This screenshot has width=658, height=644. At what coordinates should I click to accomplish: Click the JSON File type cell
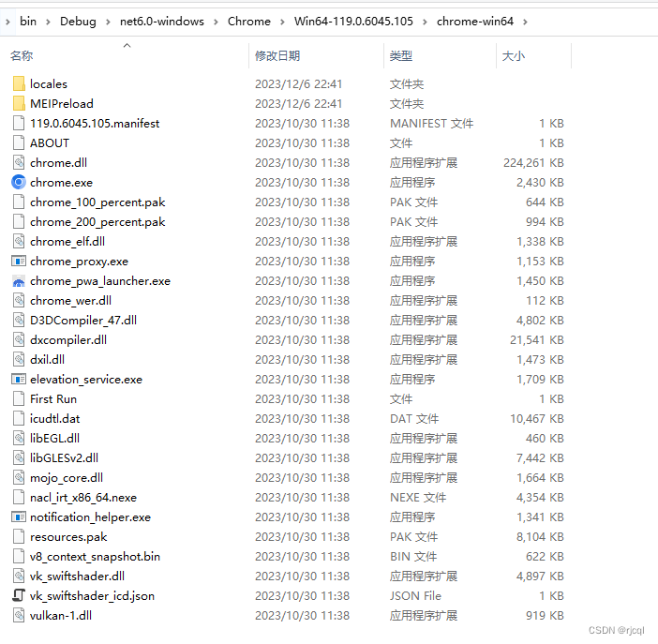coord(415,595)
